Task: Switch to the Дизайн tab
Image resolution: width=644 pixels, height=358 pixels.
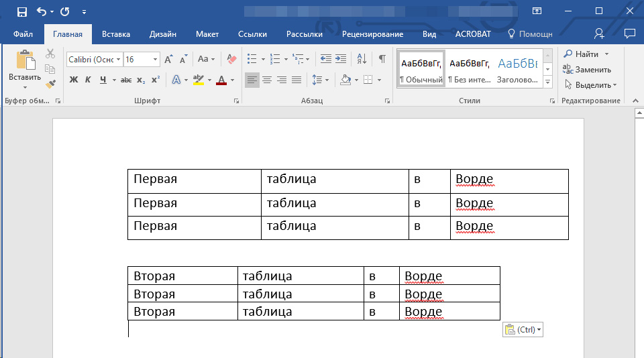Action: pyautogui.click(x=162, y=34)
